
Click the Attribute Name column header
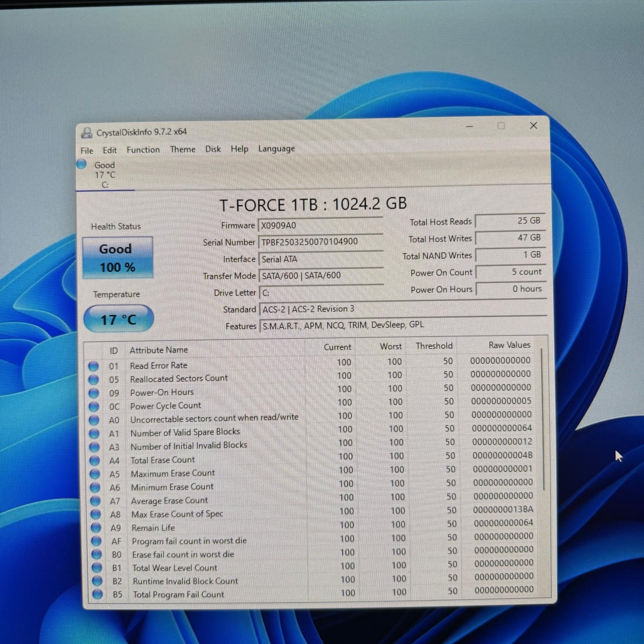click(159, 350)
